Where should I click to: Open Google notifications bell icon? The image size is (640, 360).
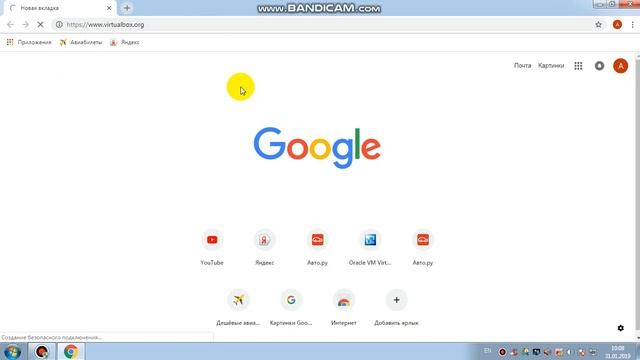pyautogui.click(x=599, y=66)
